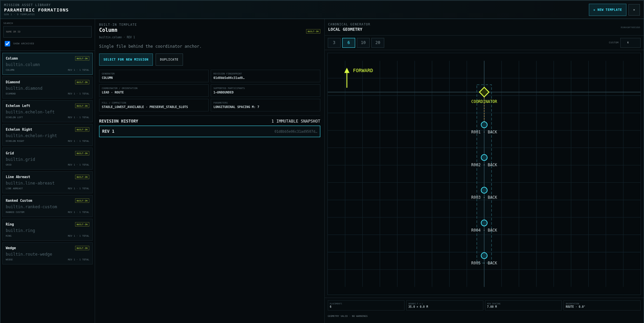Image resolution: width=644 pixels, height=323 pixels.
Task: Select the Ring template card
Action: click(x=47, y=229)
